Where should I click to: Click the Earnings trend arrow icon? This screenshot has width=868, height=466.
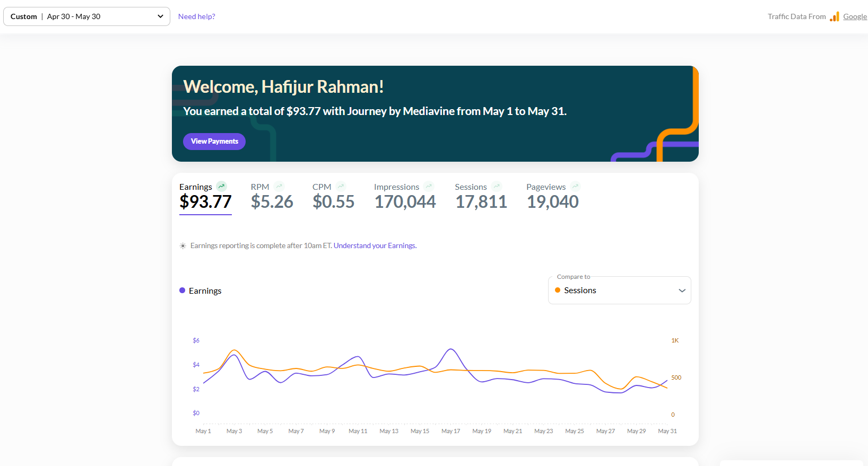(222, 187)
